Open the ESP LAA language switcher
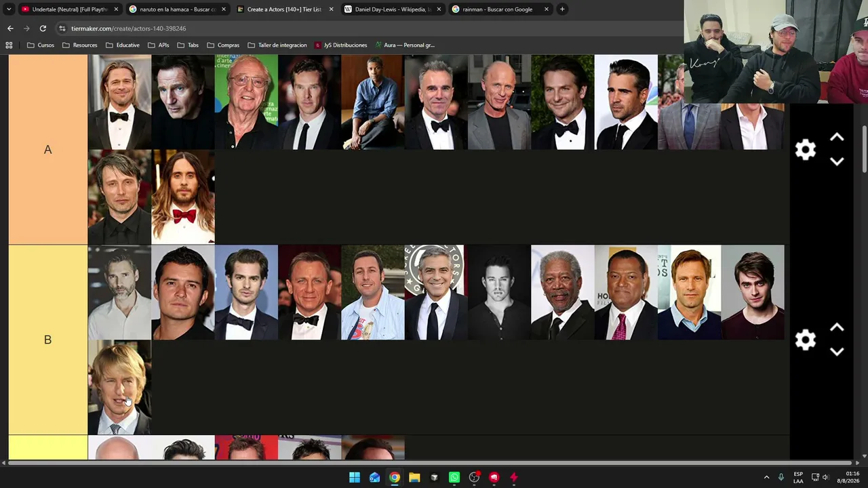868x488 pixels. pos(798,477)
